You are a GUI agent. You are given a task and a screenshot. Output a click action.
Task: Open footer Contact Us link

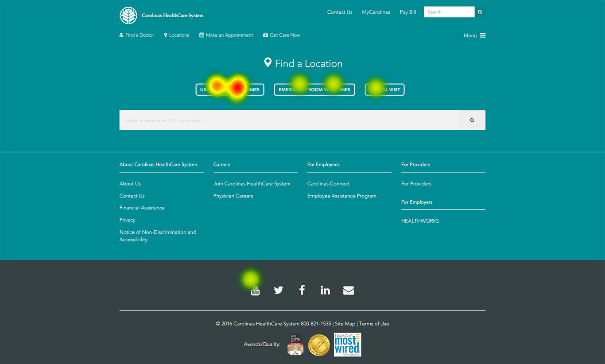132,196
